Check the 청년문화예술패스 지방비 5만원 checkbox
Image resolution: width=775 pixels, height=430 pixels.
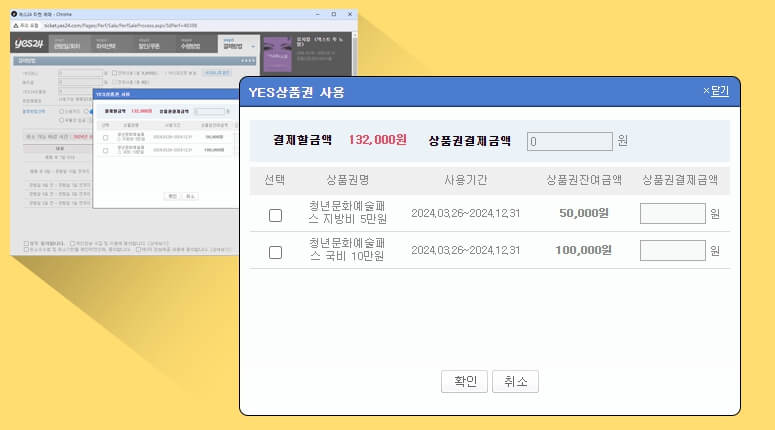point(275,215)
